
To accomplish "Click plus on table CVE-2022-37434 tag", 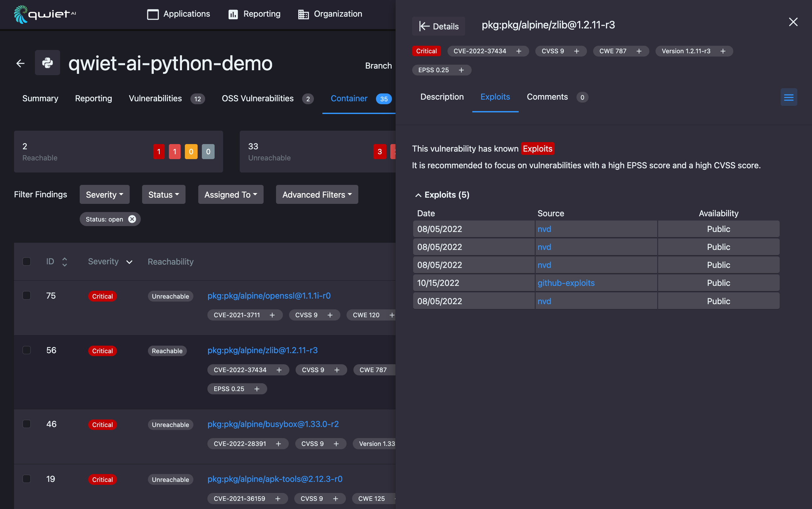I will pyautogui.click(x=279, y=370).
